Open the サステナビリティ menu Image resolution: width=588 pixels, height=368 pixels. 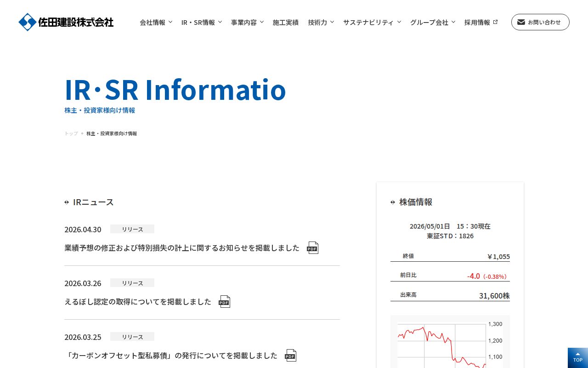tap(368, 22)
